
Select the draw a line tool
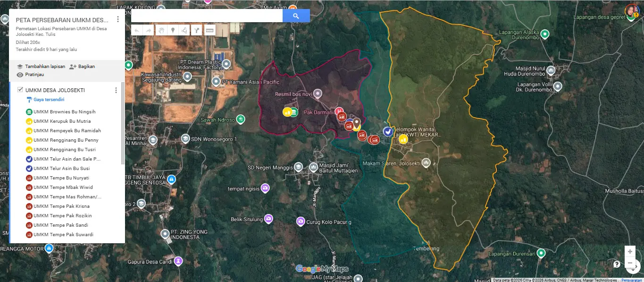(x=184, y=29)
